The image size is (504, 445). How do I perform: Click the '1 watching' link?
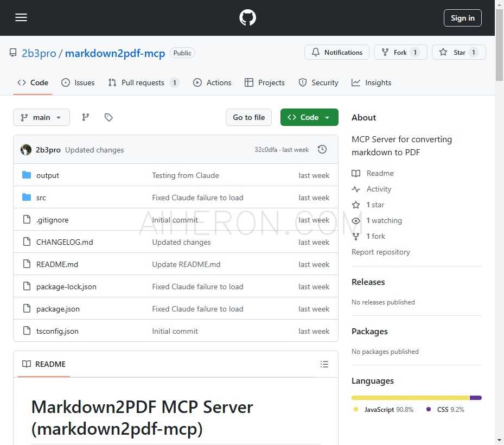pos(377,220)
